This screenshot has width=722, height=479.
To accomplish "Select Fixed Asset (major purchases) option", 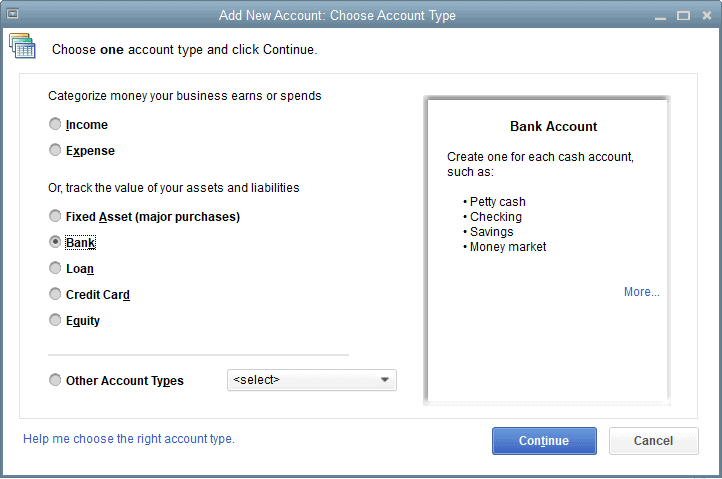I will 55,216.
